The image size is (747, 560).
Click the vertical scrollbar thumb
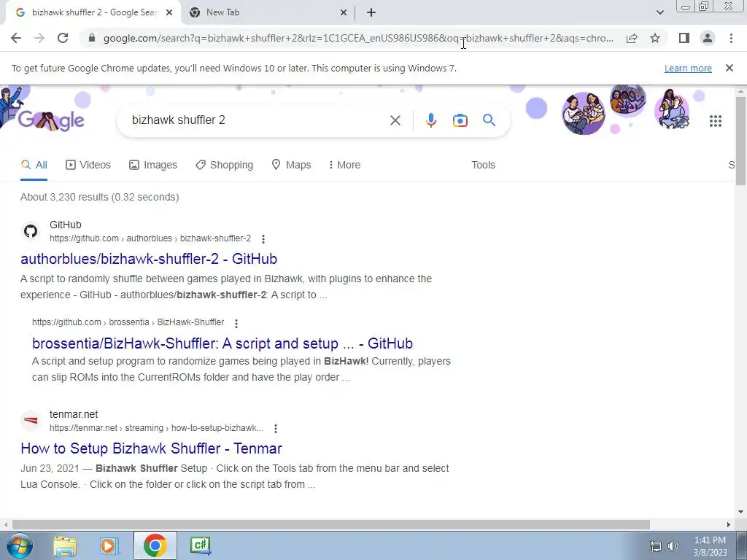coord(741,141)
